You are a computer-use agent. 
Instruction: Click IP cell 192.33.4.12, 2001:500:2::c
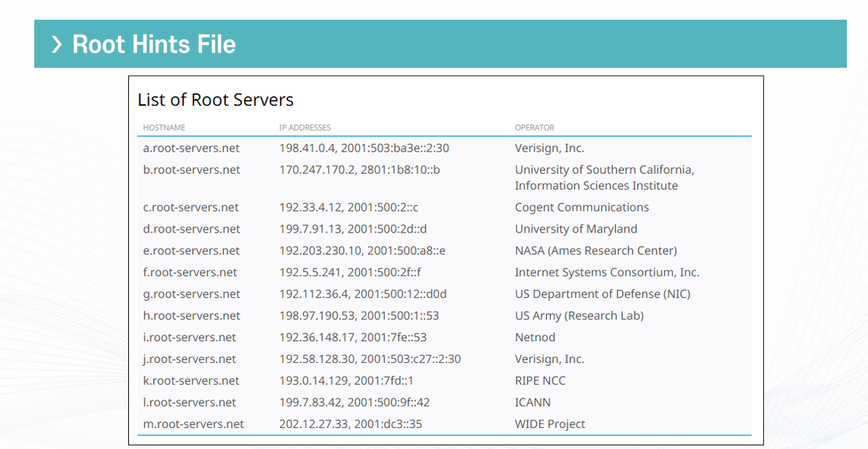click(349, 208)
